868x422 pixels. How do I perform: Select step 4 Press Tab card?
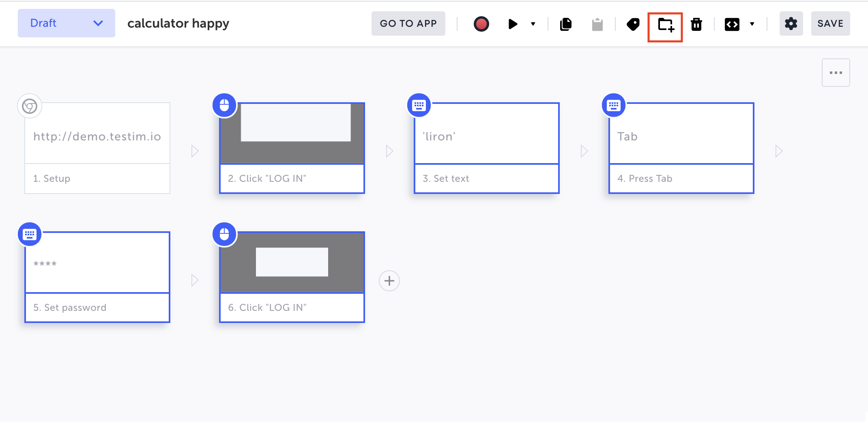[x=681, y=148]
